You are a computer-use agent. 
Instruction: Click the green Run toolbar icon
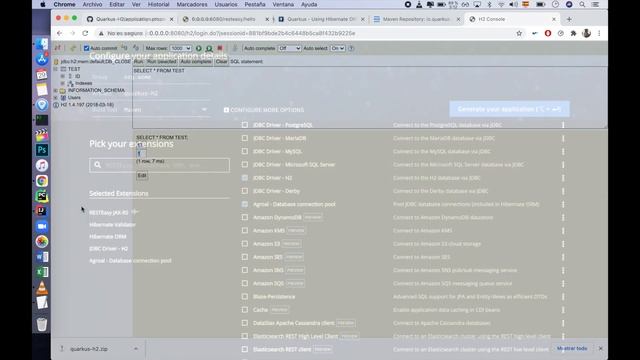point(199,48)
